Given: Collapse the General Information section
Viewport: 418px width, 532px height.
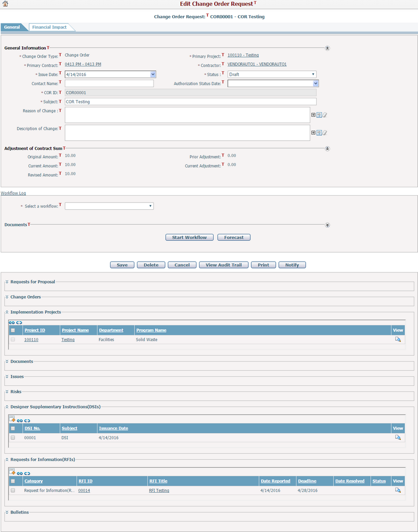Looking at the screenshot, I should pos(327,48).
